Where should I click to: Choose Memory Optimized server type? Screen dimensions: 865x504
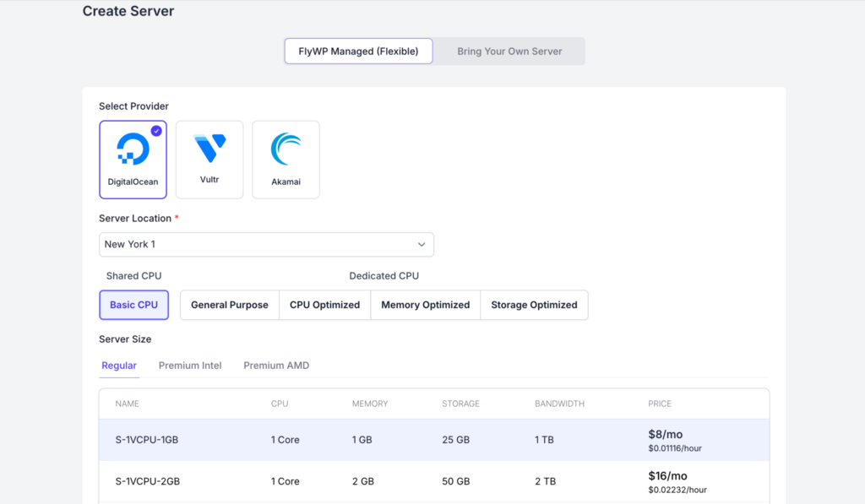(425, 305)
